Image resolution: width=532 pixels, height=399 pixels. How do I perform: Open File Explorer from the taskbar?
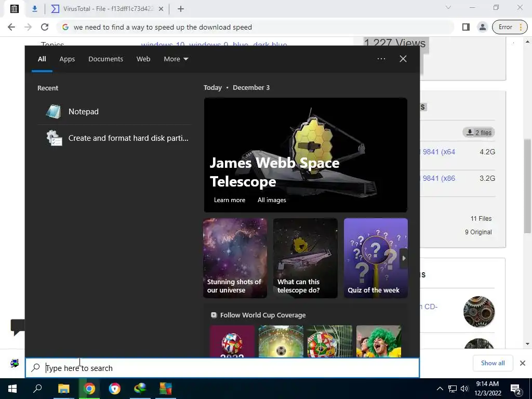coord(63,389)
